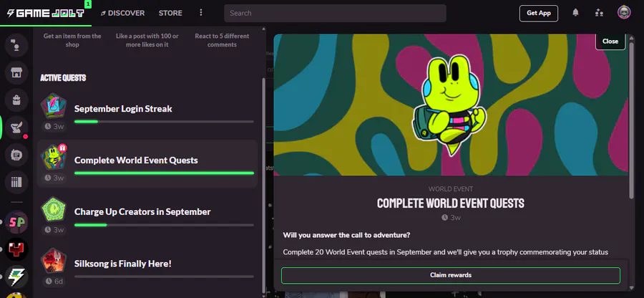Open the backpack sidebar icon
This screenshot has width=644, height=298.
[16, 100]
